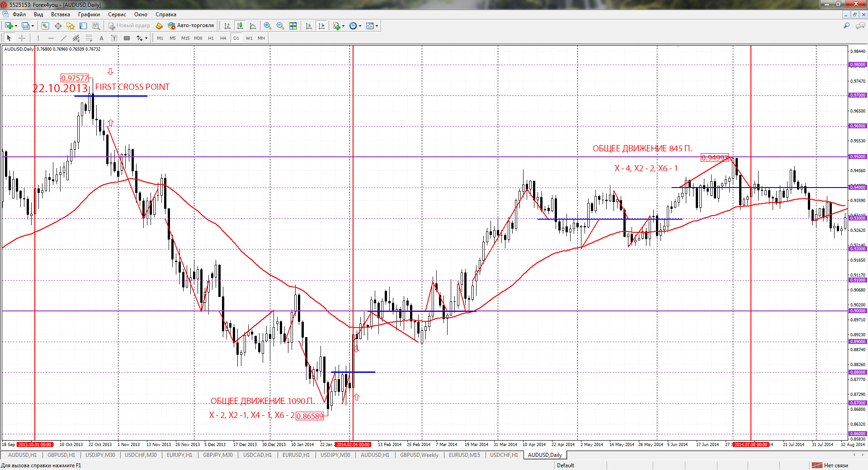Switch to the GBPUSD,Weekly chart tab
The width and height of the screenshot is (868, 470).
coord(419,455)
